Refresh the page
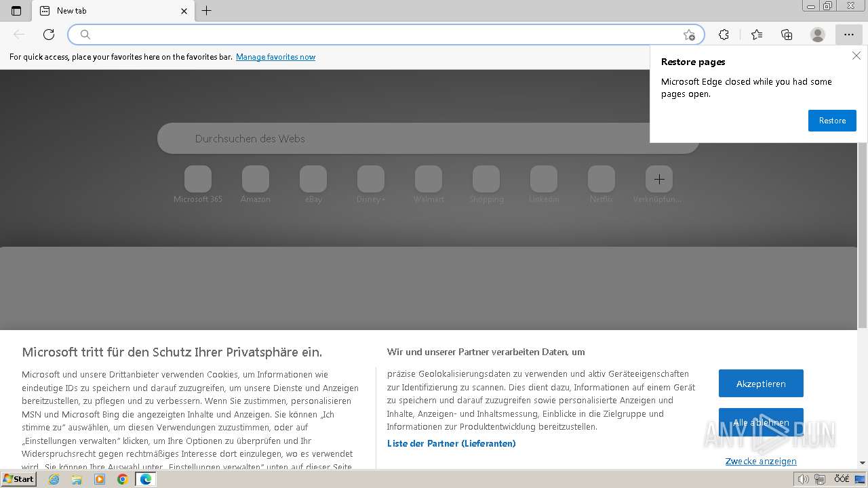The image size is (868, 488). (x=49, y=35)
